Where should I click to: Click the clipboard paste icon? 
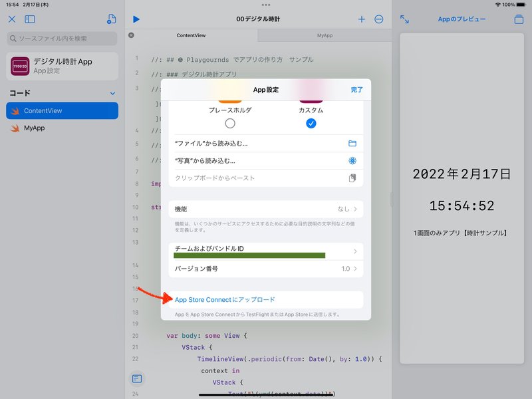tap(352, 178)
